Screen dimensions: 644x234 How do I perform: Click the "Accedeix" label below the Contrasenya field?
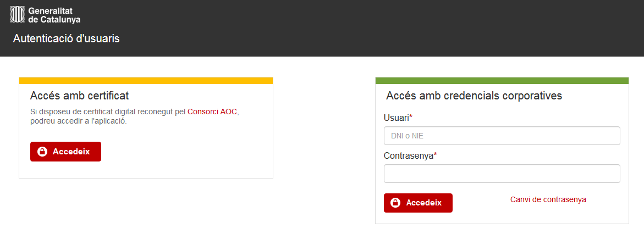pos(424,203)
